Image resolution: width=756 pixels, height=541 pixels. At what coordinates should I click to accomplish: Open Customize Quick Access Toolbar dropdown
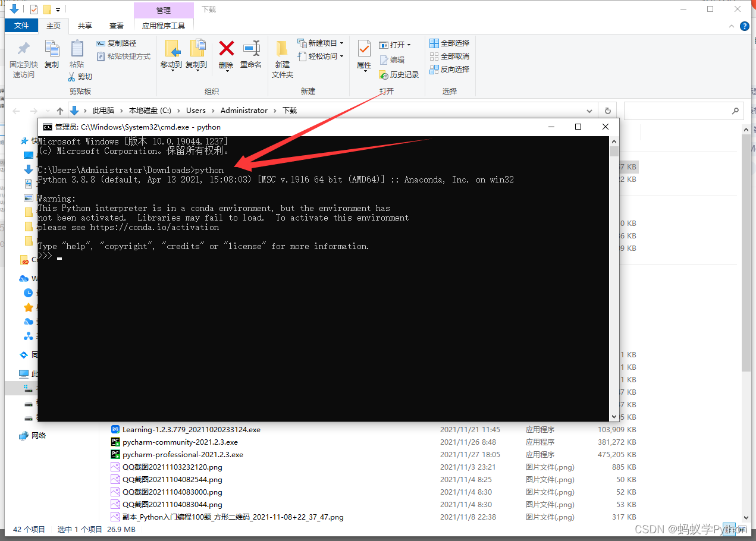click(x=58, y=10)
